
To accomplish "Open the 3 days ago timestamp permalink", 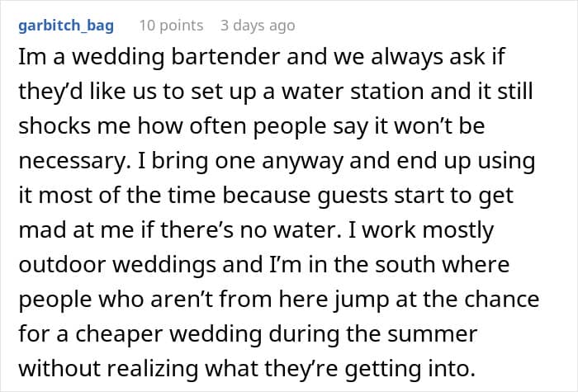I will tap(258, 26).
